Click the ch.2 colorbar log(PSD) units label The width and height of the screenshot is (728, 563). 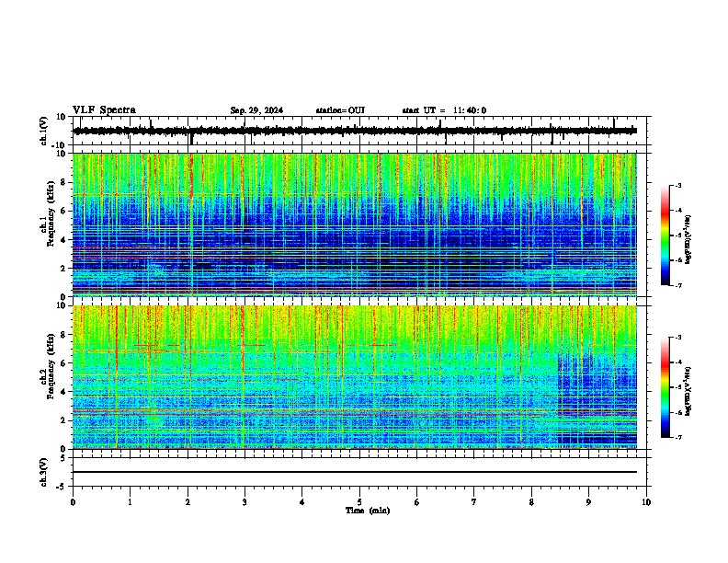688,391
